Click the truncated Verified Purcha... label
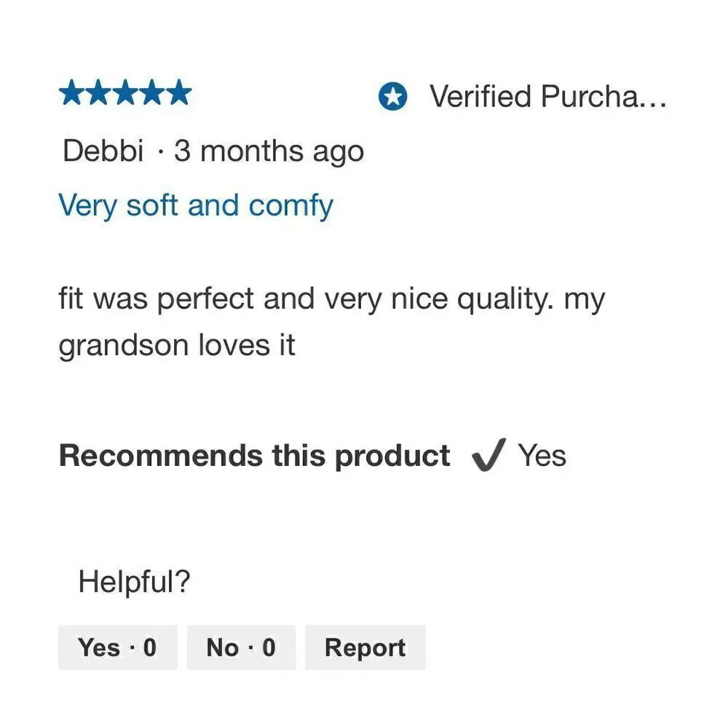This screenshot has height=728, width=728. (x=548, y=96)
